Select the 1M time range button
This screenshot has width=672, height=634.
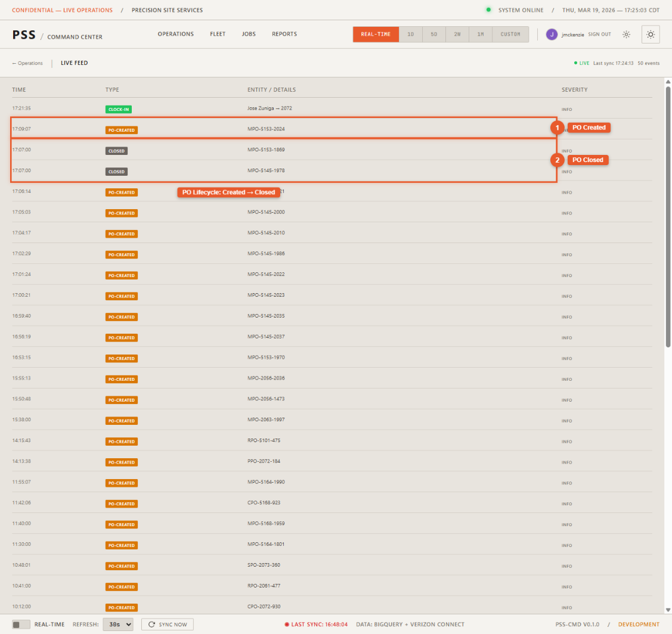pyautogui.click(x=481, y=34)
